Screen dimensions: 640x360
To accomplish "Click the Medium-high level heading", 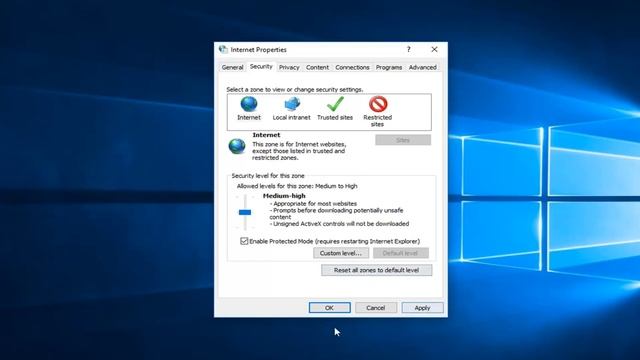I will click(x=284, y=196).
